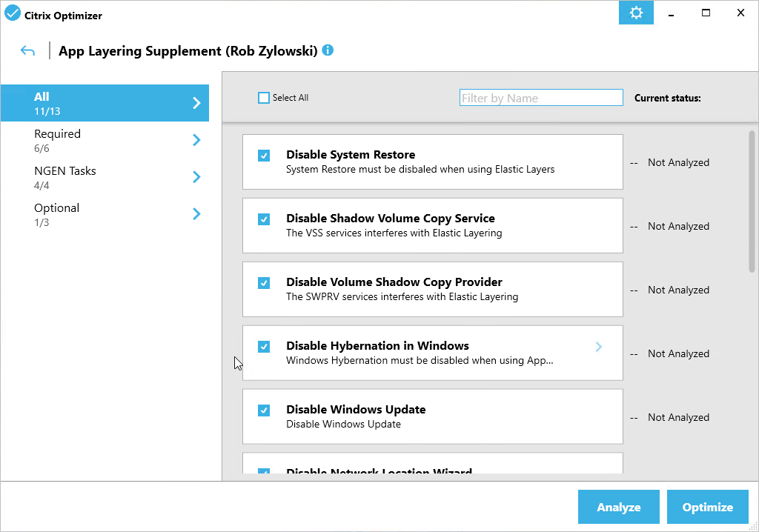This screenshot has width=759, height=532.
Task: Tick the Select All checkbox
Action: click(x=264, y=98)
